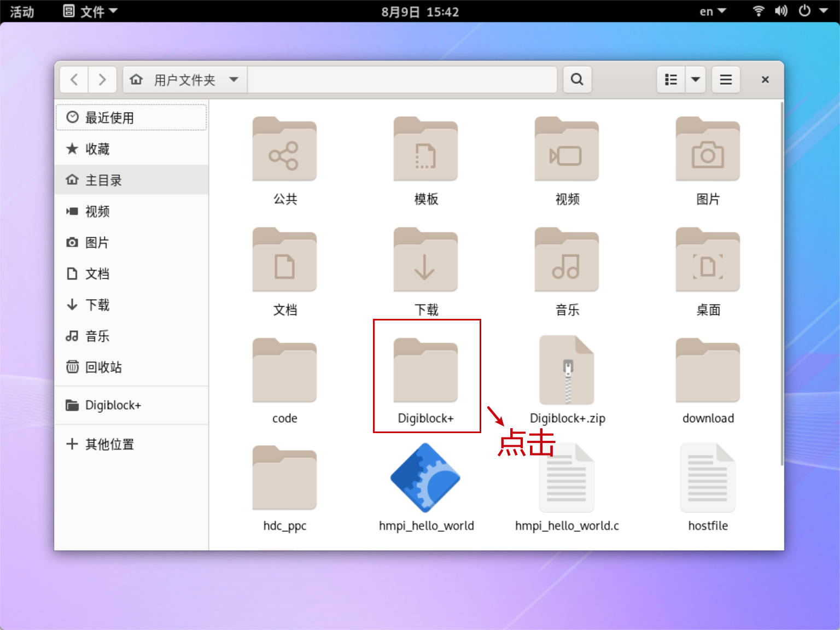Open the 8月9日 15:42 clock menu

tap(420, 11)
